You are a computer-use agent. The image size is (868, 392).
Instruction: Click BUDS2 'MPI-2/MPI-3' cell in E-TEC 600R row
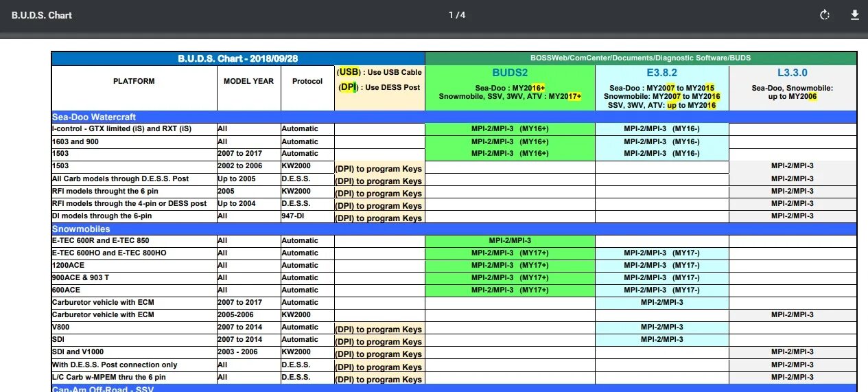click(510, 241)
